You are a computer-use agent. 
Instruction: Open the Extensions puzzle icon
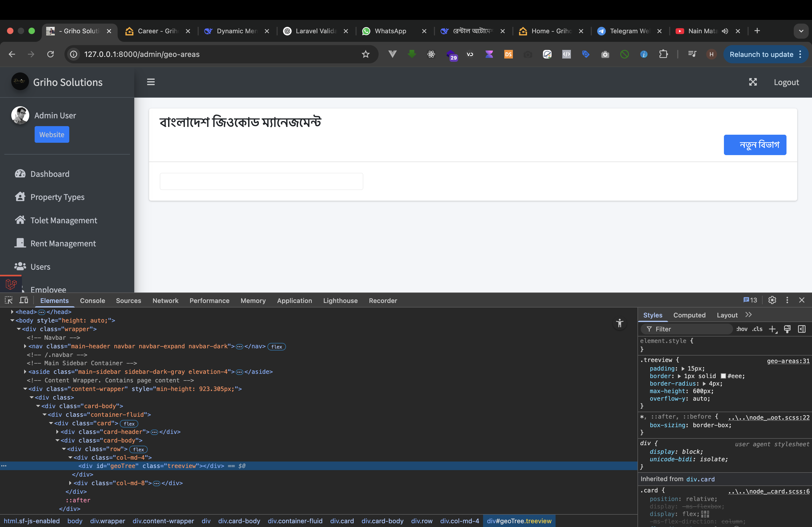pos(663,54)
